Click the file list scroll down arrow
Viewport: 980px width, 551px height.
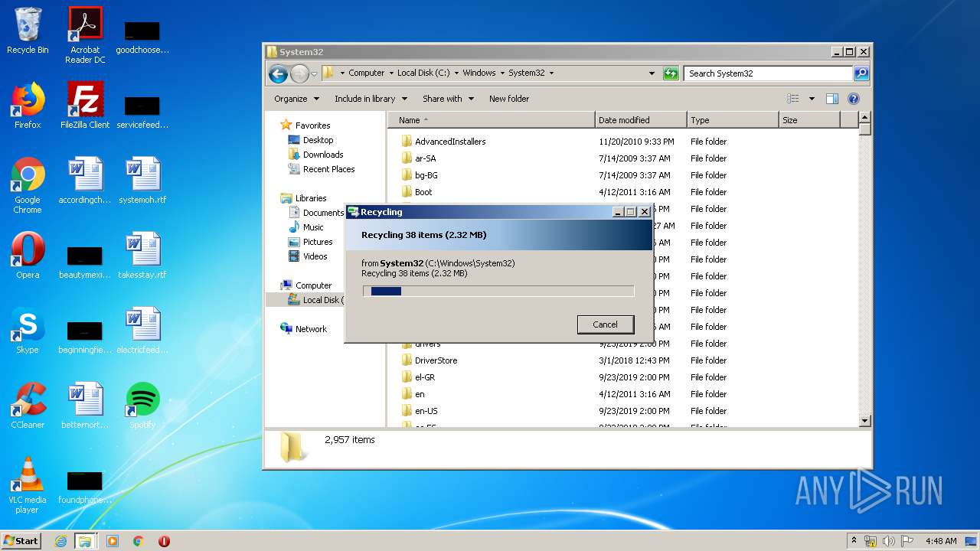[865, 420]
